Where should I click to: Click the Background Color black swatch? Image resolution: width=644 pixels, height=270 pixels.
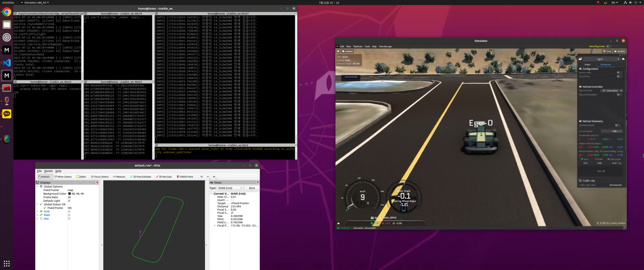tap(69, 194)
